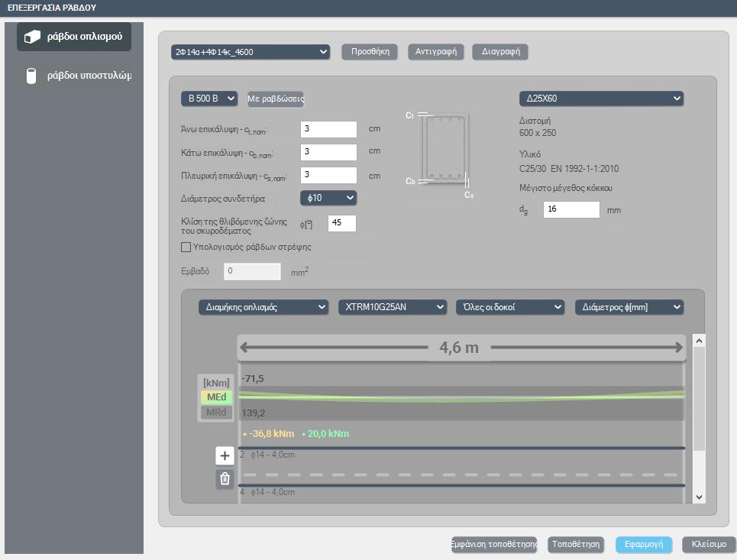Click the Εμβαδό area field

point(252,271)
